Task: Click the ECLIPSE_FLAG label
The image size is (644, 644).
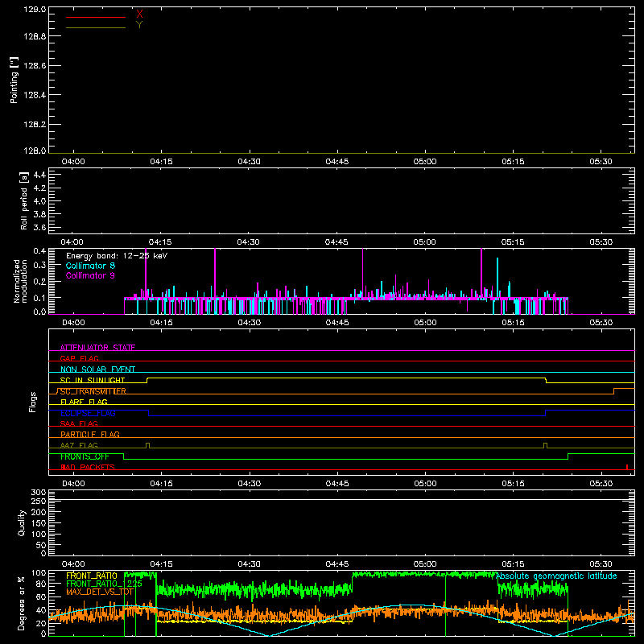Action: 88,413
